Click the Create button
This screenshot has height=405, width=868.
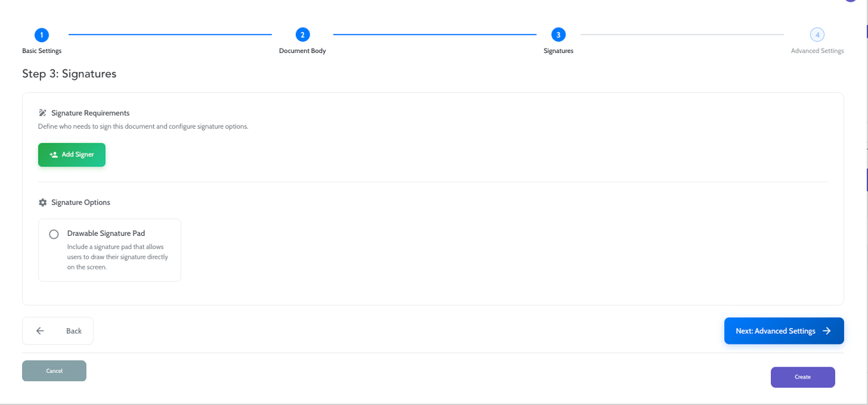tap(802, 377)
